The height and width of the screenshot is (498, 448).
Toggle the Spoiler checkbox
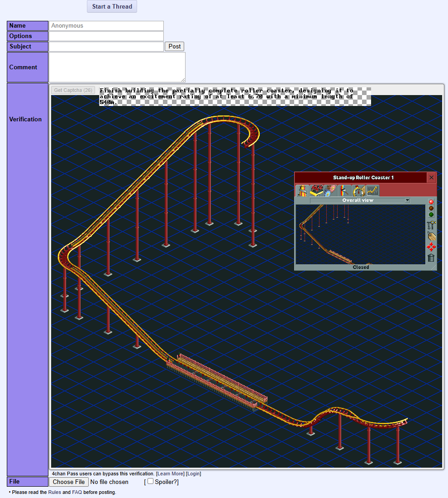pos(151,481)
